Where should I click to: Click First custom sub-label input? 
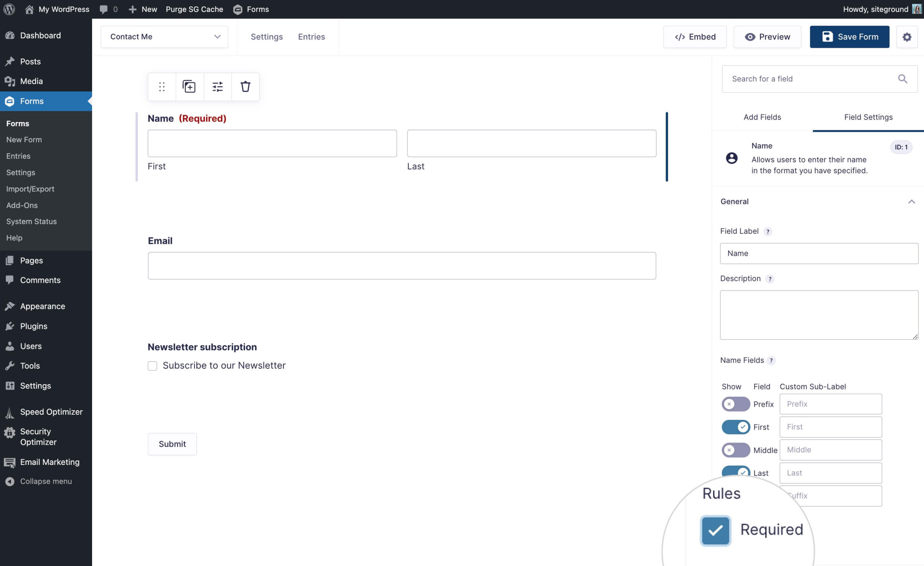pos(830,427)
